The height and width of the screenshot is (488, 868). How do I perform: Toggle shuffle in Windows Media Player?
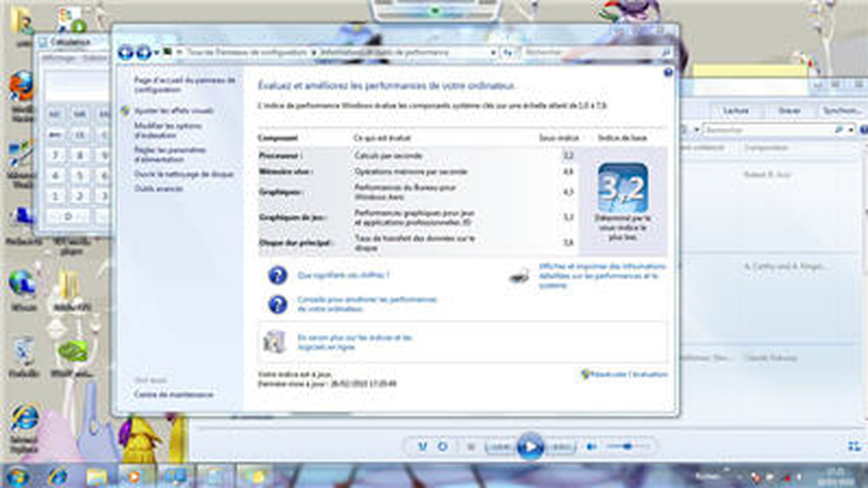coord(423,447)
